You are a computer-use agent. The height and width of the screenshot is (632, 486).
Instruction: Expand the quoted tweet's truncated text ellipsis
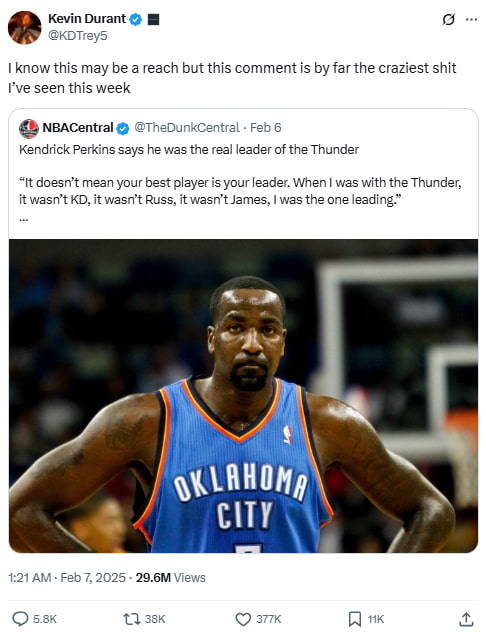click(x=24, y=219)
